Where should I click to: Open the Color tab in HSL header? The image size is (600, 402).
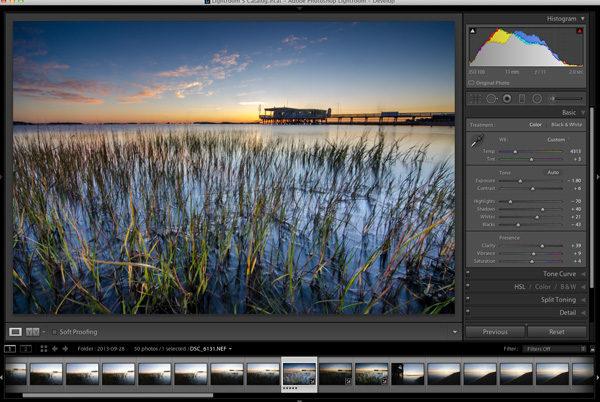pyautogui.click(x=543, y=287)
